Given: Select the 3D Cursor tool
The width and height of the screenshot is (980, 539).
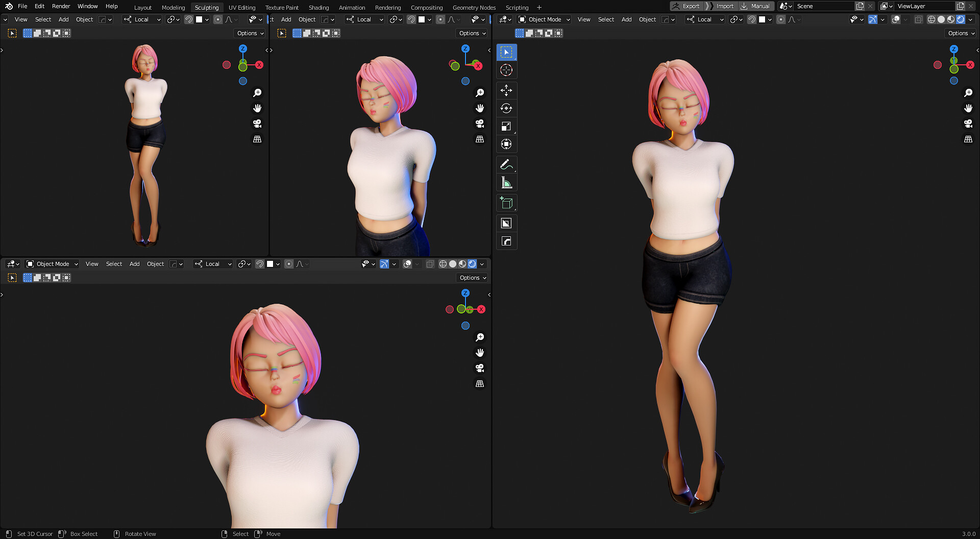Looking at the screenshot, I should coord(506,70).
